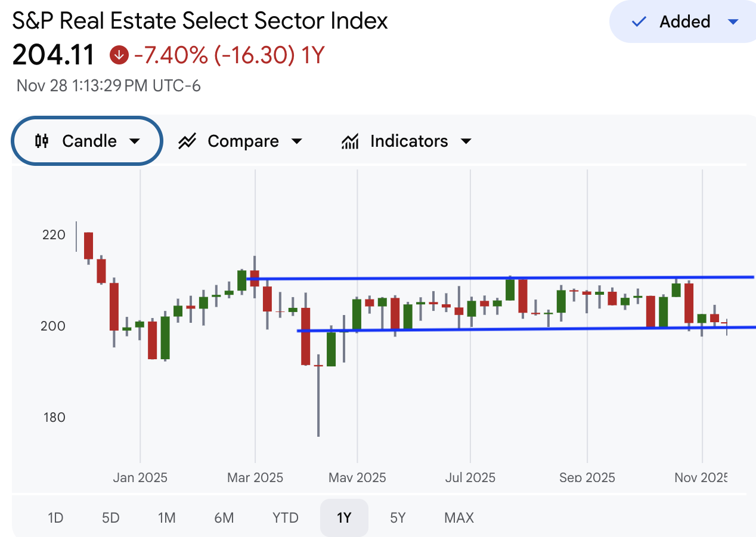Expand the Indicators dropdown arrow

click(466, 141)
